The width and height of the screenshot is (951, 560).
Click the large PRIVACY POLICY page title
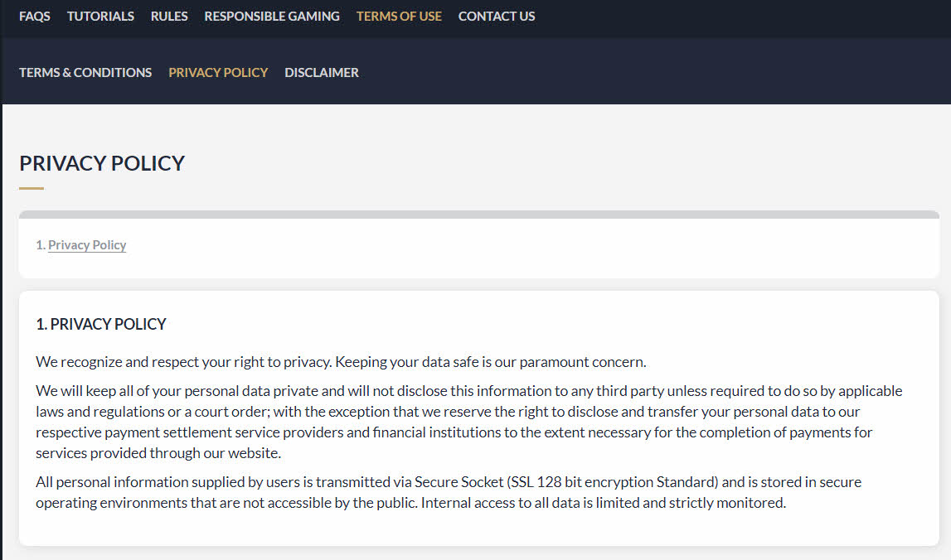[x=102, y=163]
